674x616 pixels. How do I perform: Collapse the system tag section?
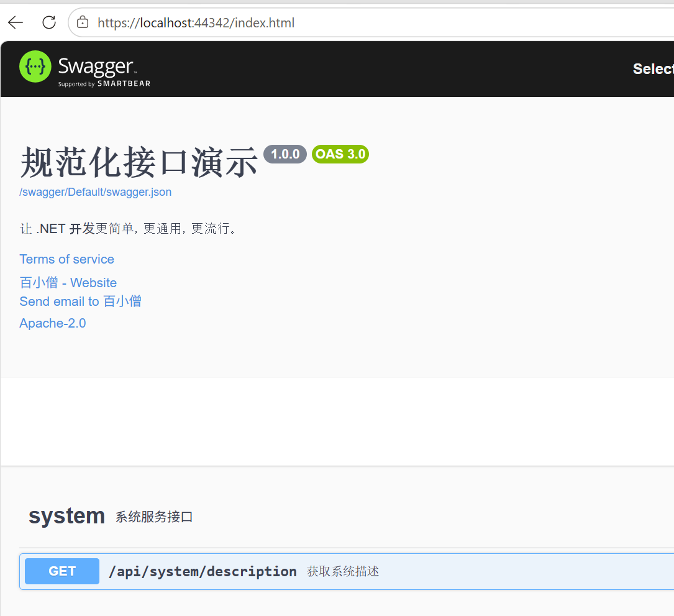[66, 516]
